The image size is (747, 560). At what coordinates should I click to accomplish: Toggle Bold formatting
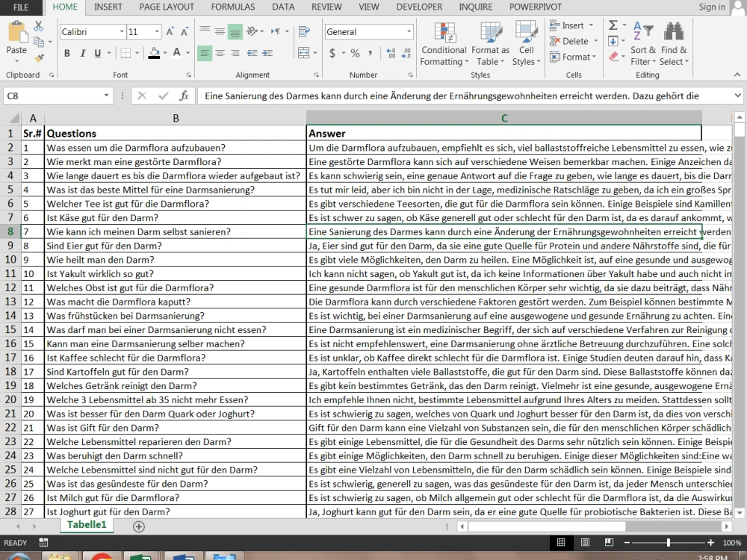(x=67, y=53)
